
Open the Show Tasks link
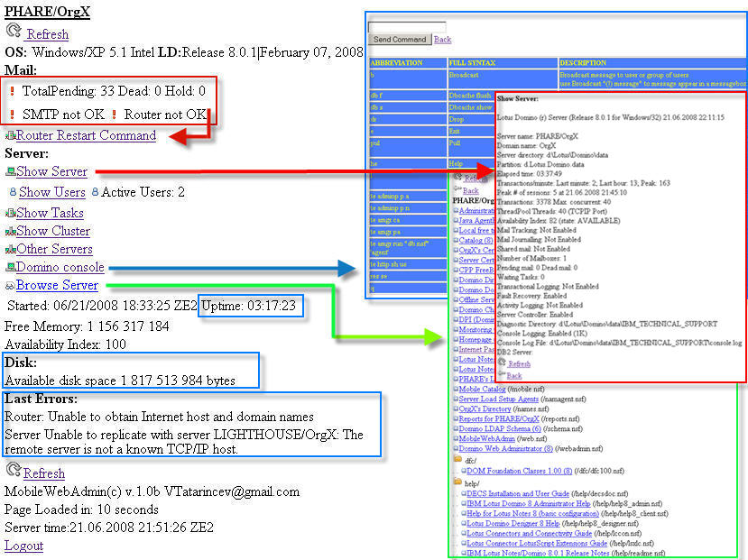pyautogui.click(x=51, y=213)
